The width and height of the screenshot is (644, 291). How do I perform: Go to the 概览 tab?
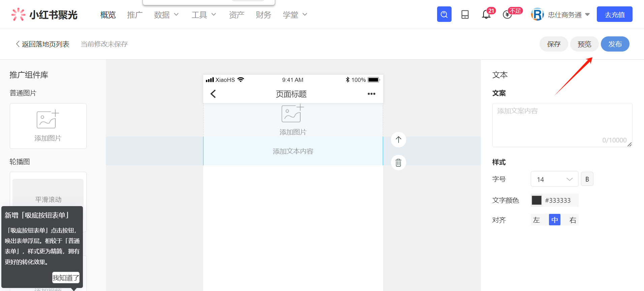(x=108, y=15)
